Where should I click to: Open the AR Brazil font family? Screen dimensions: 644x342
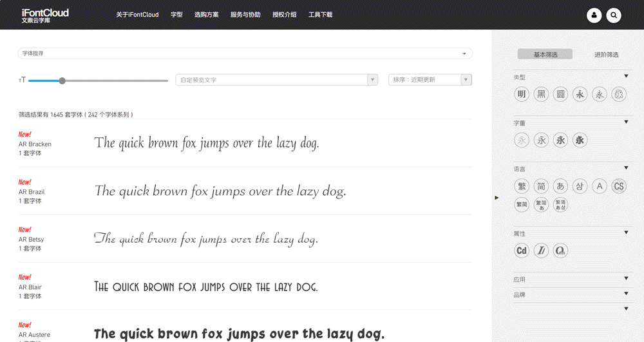(x=32, y=192)
